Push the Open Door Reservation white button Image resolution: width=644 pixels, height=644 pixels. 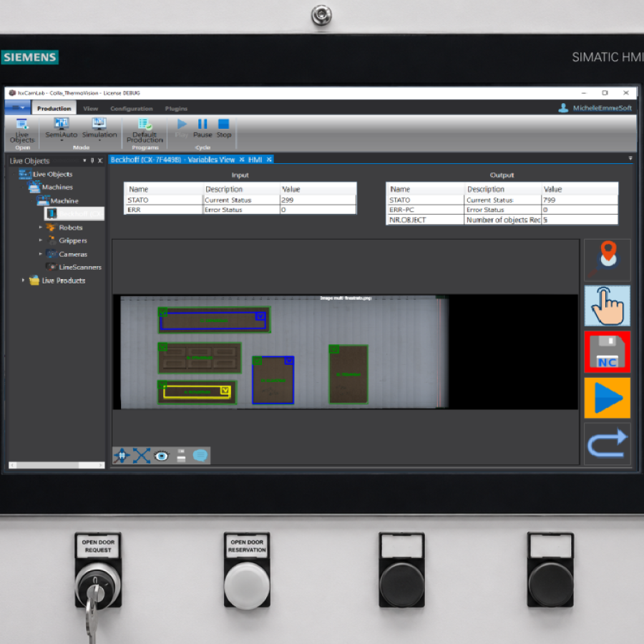coord(247,585)
